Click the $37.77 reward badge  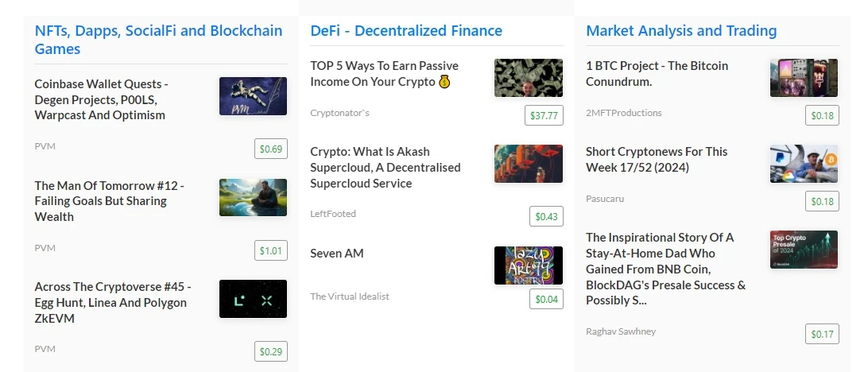click(x=544, y=115)
